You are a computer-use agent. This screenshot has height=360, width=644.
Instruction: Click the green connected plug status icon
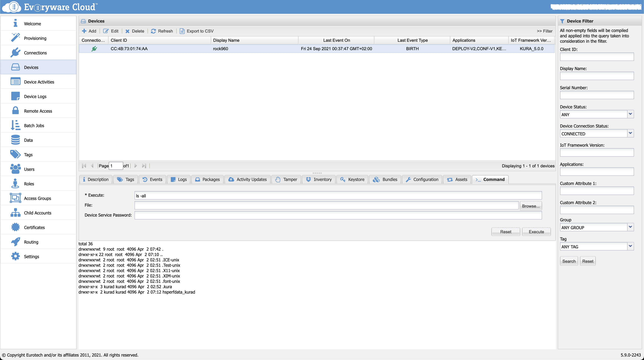pyautogui.click(x=94, y=49)
